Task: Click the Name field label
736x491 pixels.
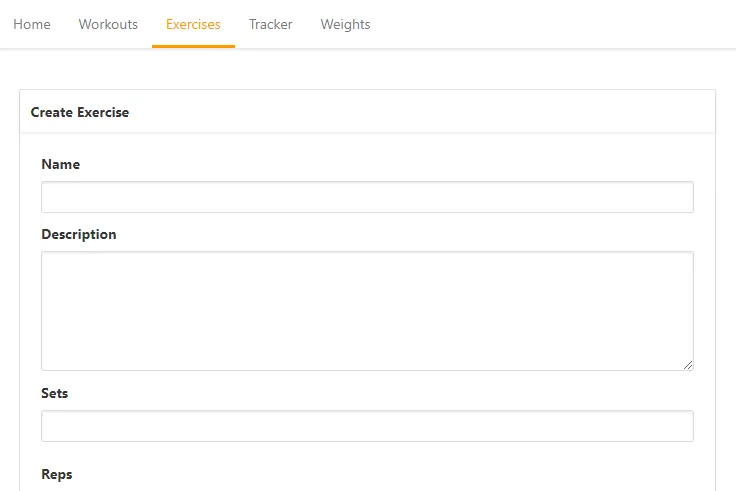Action: [60, 164]
